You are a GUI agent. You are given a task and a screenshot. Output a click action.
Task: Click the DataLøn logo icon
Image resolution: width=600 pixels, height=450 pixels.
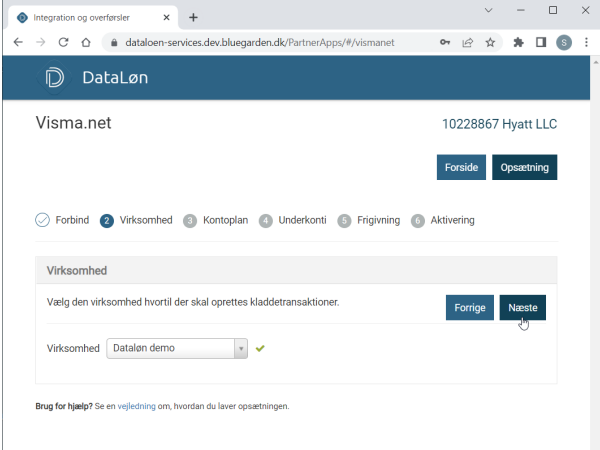54,78
